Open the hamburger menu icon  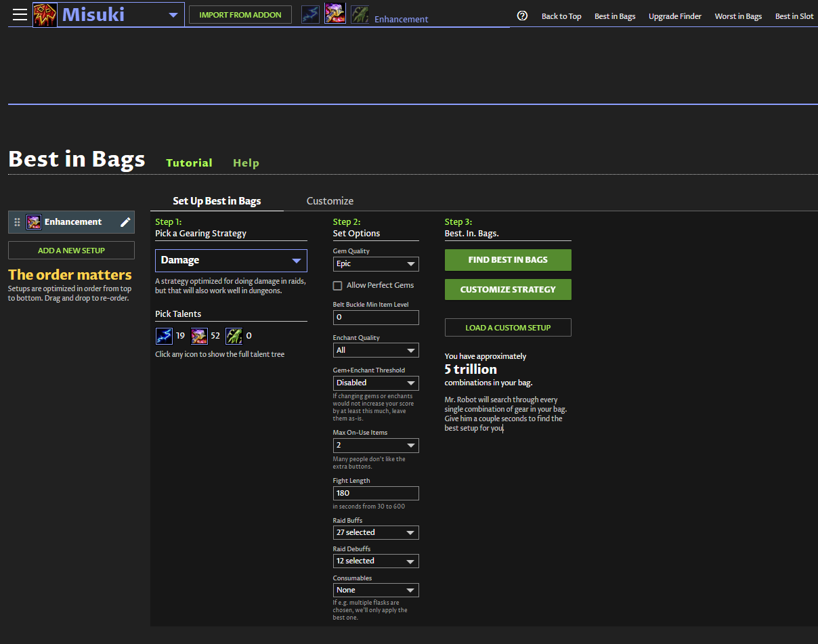click(x=20, y=14)
